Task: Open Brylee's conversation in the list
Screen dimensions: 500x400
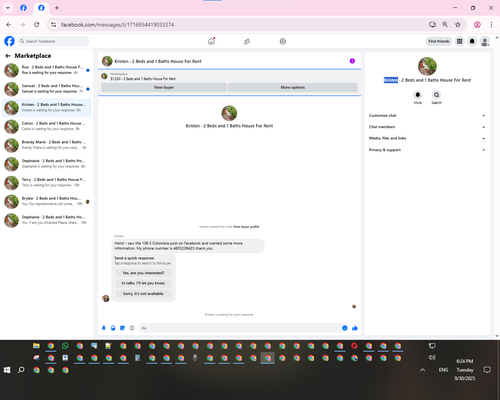Action: click(x=47, y=202)
